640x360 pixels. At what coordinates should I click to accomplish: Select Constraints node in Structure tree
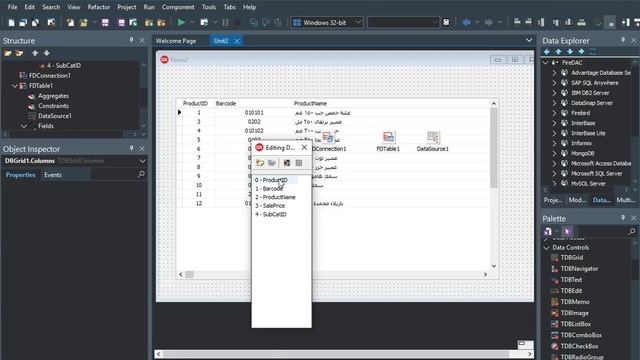tap(53, 106)
